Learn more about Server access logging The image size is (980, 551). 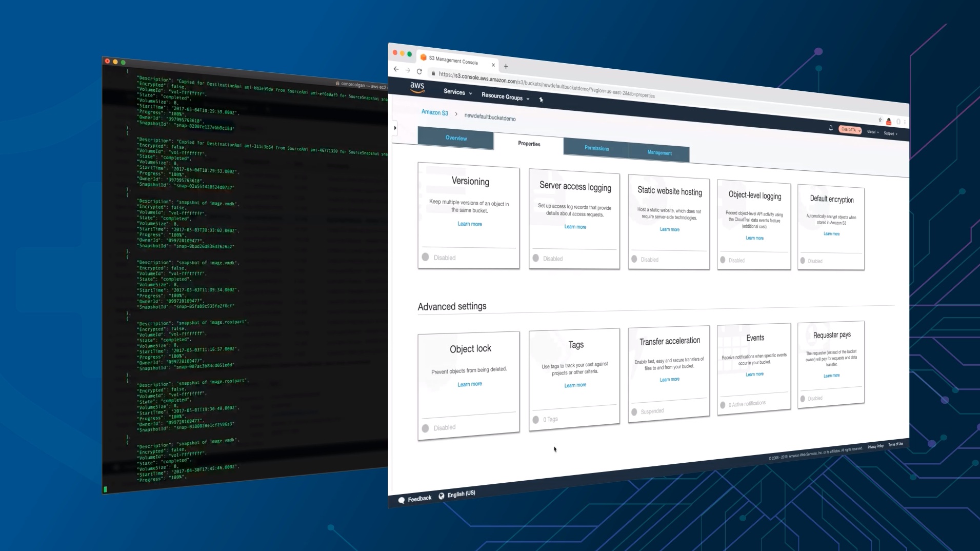click(x=575, y=226)
